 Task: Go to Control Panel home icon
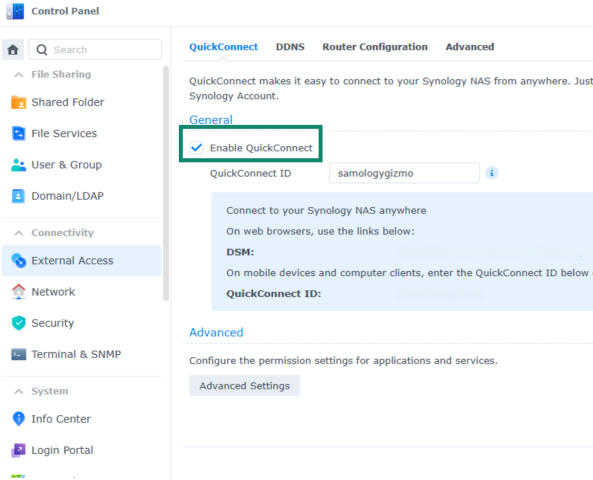(13, 50)
